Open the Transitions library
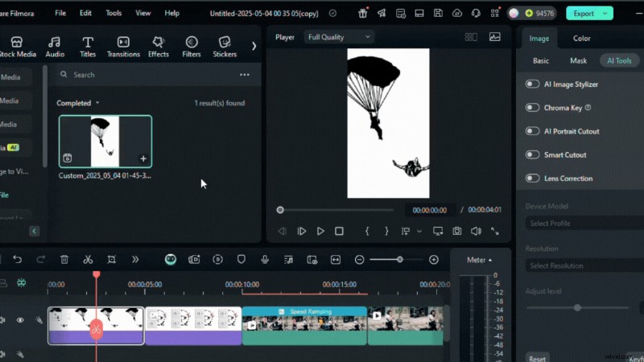Image resolution: width=644 pixels, height=362 pixels. click(x=123, y=47)
